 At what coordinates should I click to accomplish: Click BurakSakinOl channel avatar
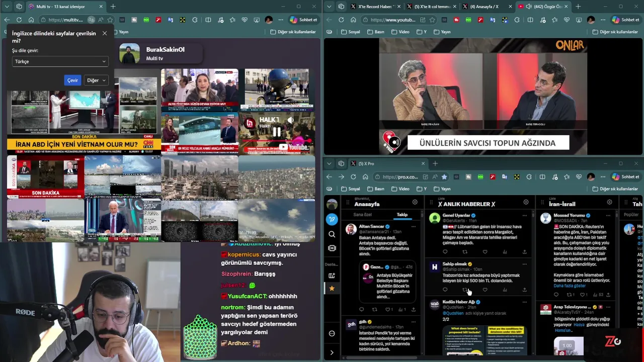[x=129, y=53]
